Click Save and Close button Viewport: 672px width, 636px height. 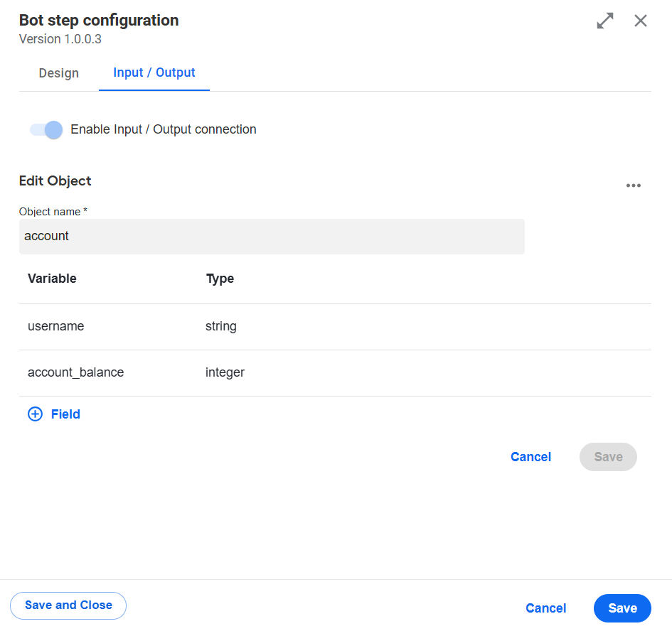coord(68,605)
